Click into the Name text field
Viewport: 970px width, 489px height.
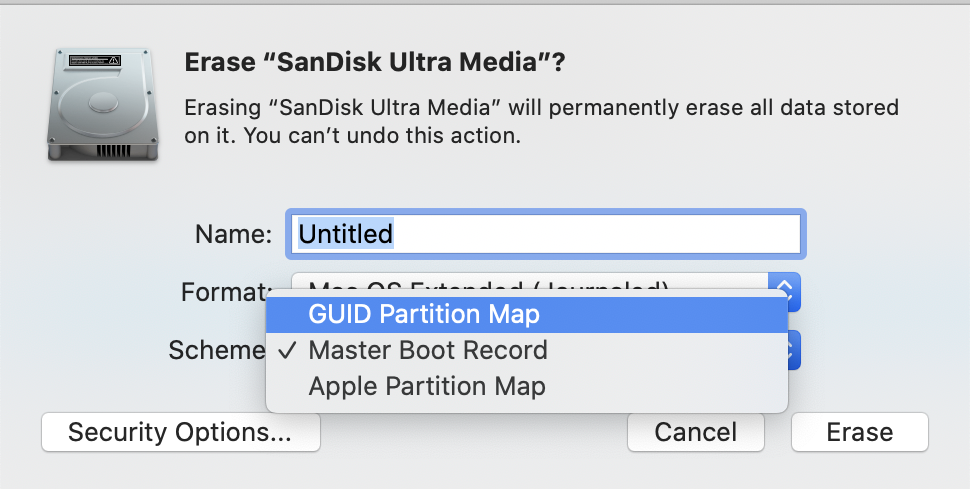coord(600,235)
